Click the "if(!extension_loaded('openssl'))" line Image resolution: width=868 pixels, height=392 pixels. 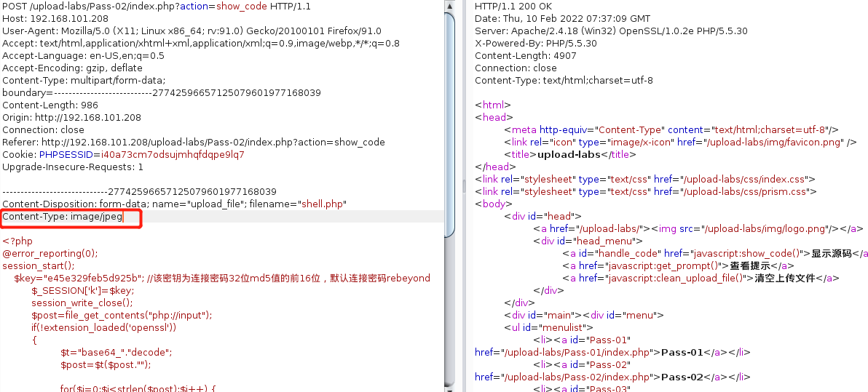pos(103,327)
